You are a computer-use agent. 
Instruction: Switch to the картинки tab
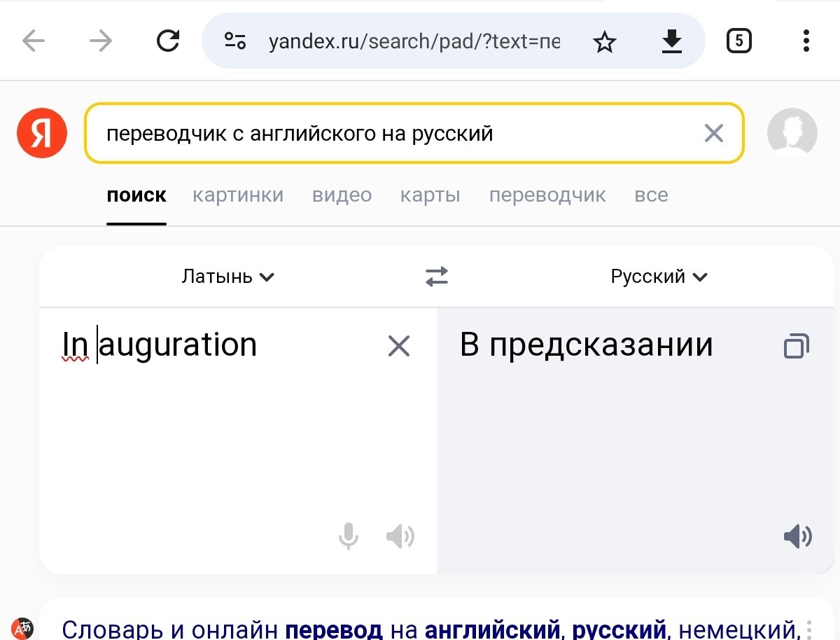pos(238,195)
